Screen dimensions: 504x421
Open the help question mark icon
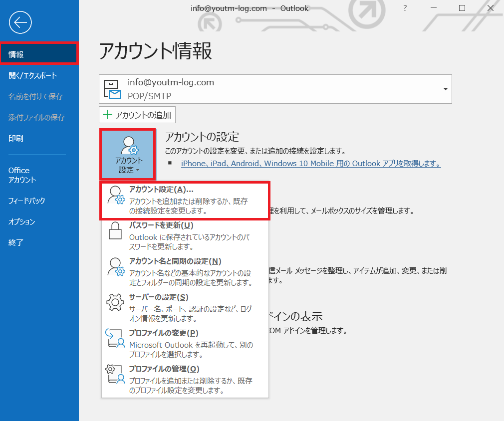click(x=405, y=8)
